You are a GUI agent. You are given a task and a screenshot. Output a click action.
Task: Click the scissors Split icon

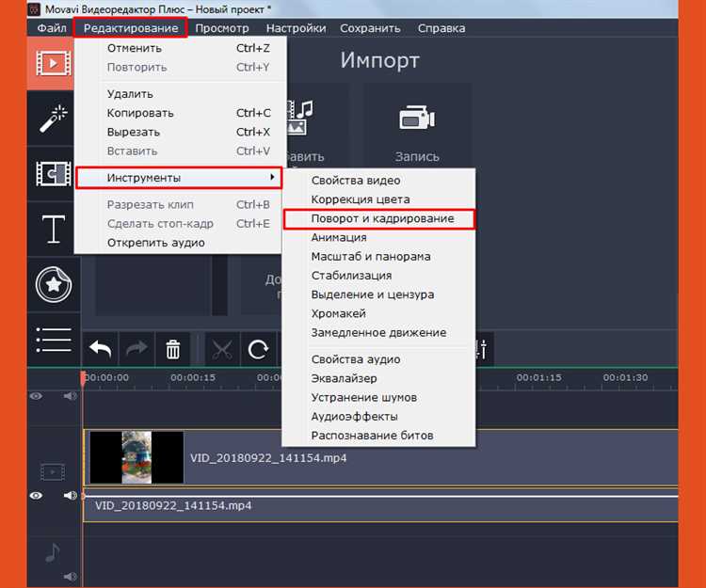pos(222,349)
